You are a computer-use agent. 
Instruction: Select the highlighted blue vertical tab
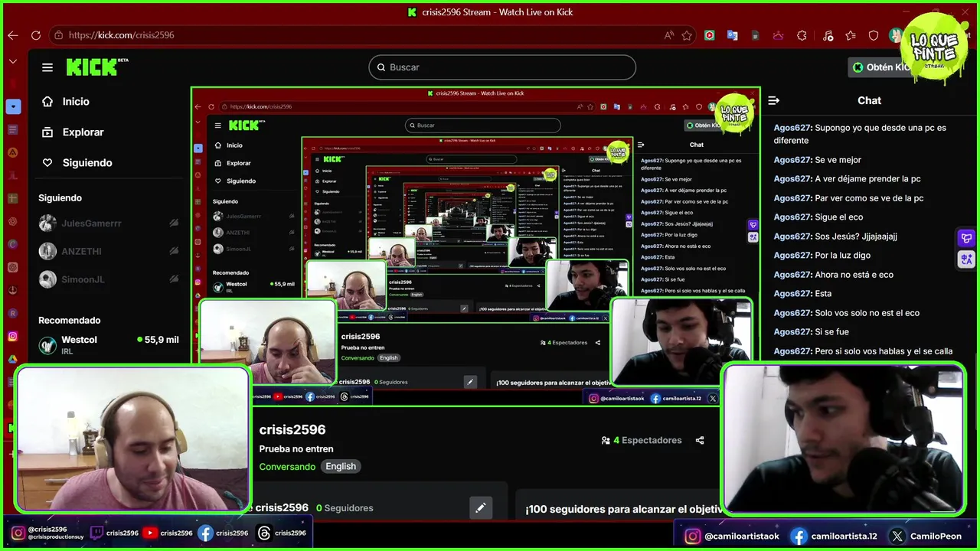[x=12, y=106]
